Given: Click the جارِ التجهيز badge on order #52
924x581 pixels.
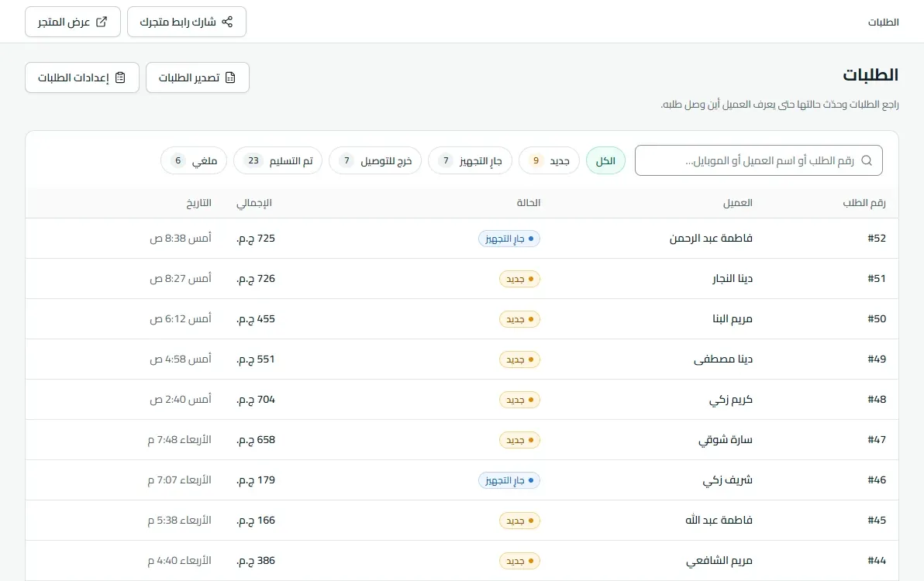Looking at the screenshot, I should tap(509, 239).
